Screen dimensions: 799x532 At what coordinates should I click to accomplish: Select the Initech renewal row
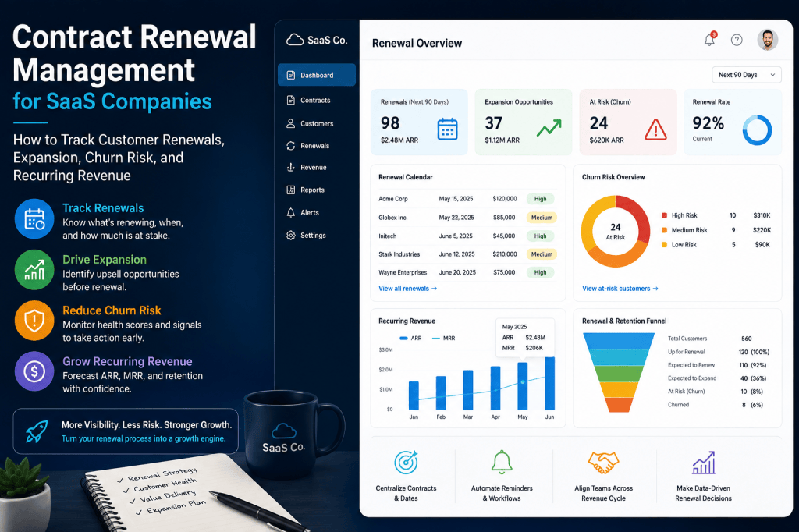(467, 236)
